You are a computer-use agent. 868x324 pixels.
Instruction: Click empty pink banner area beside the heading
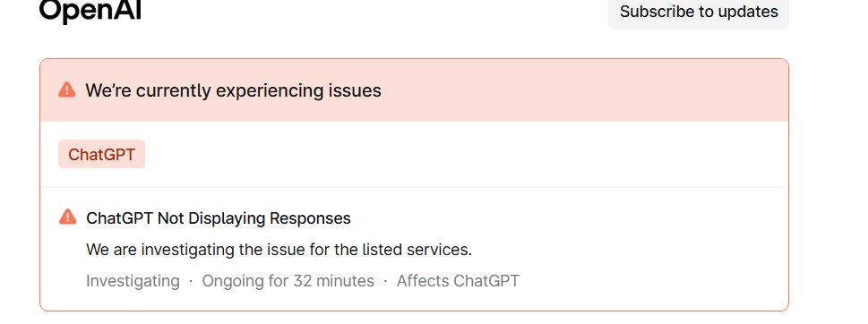pyautogui.click(x=581, y=90)
